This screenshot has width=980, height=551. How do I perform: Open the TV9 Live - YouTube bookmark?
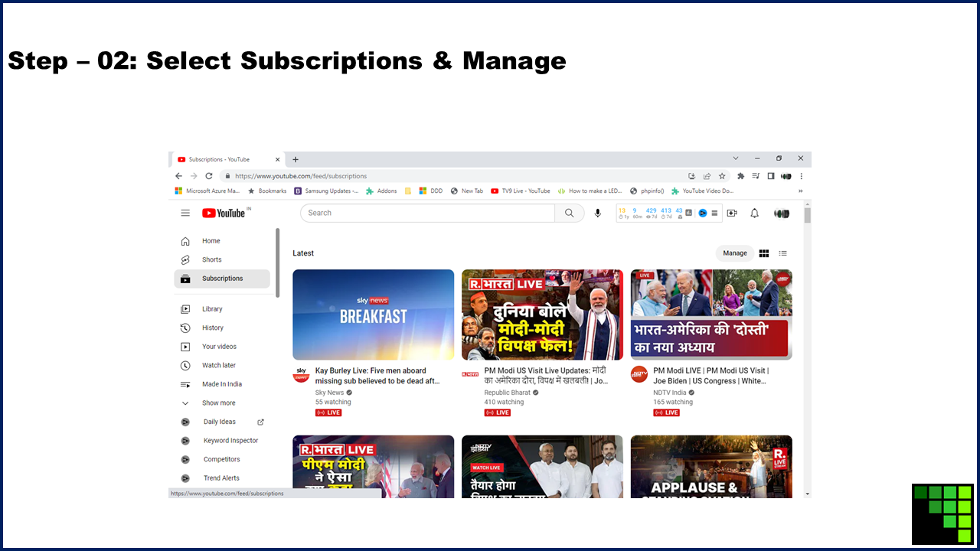tap(521, 191)
